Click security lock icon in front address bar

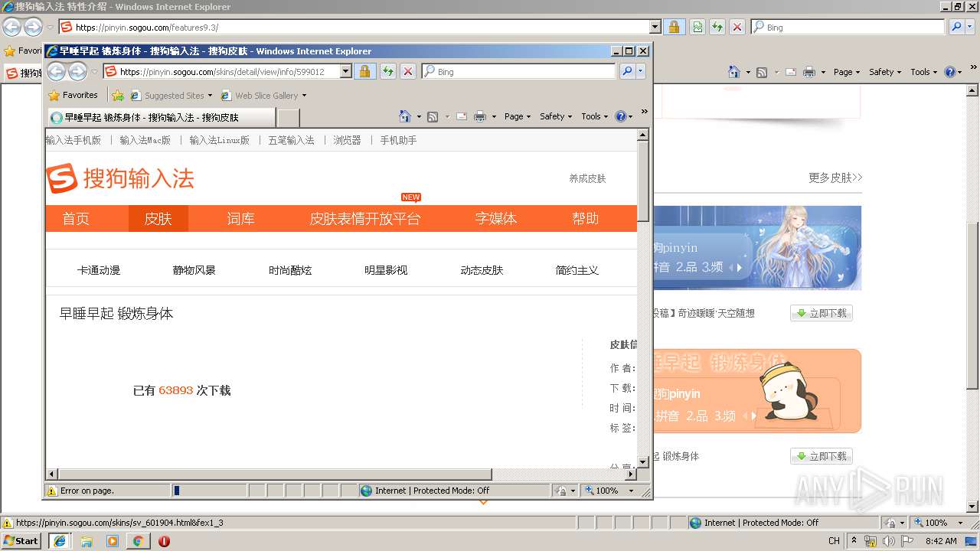coord(365,71)
